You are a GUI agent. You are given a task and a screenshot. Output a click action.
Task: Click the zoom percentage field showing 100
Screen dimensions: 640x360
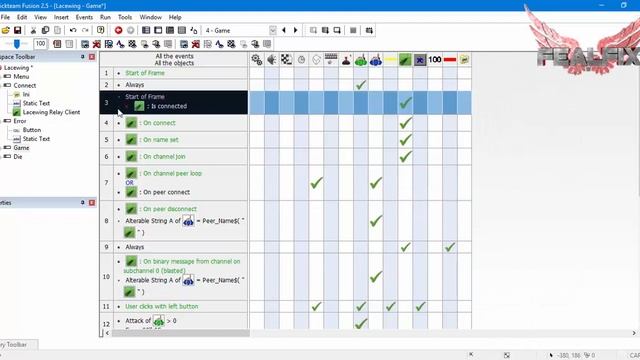click(x=40, y=44)
